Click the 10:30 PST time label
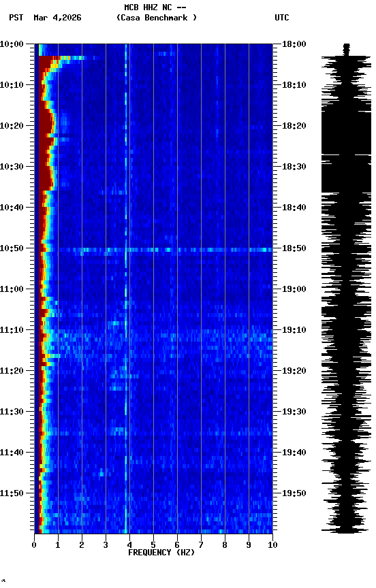Image resolution: width=376 pixels, height=588 pixels. pyautogui.click(x=12, y=167)
